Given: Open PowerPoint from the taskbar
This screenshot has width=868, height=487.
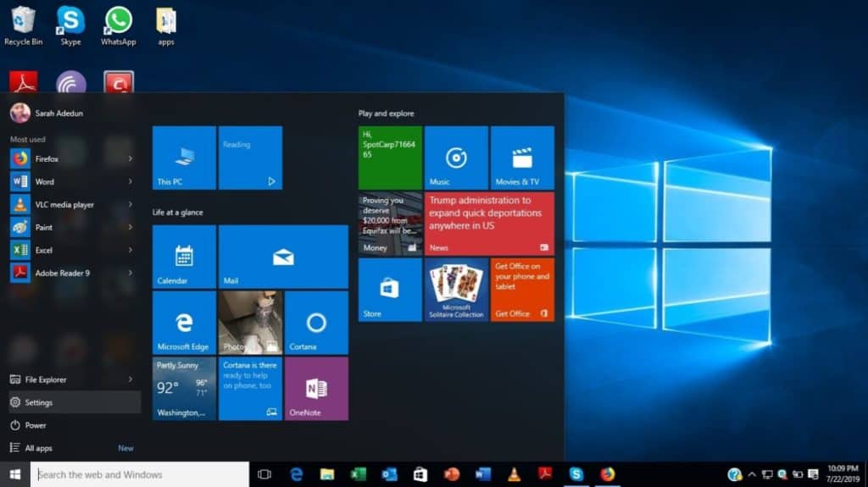Looking at the screenshot, I should pos(452,474).
